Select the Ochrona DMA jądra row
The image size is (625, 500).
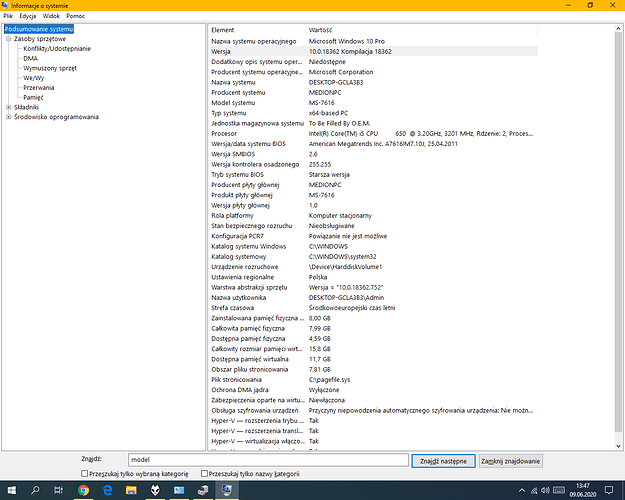[374, 390]
